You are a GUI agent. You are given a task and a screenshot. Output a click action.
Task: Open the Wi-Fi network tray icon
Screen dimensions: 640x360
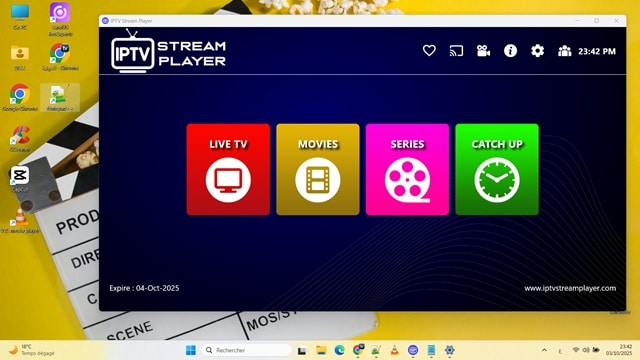point(576,350)
